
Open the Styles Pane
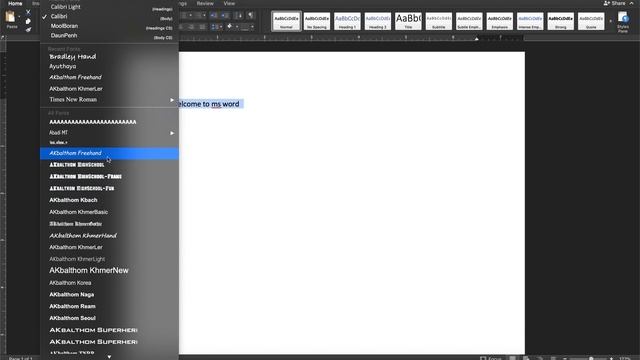(623, 22)
